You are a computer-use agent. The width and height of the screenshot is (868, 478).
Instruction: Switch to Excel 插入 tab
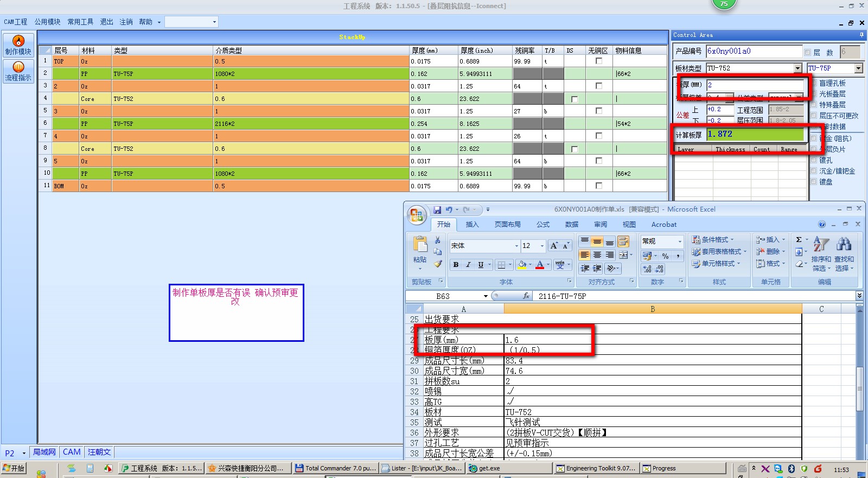(x=472, y=224)
